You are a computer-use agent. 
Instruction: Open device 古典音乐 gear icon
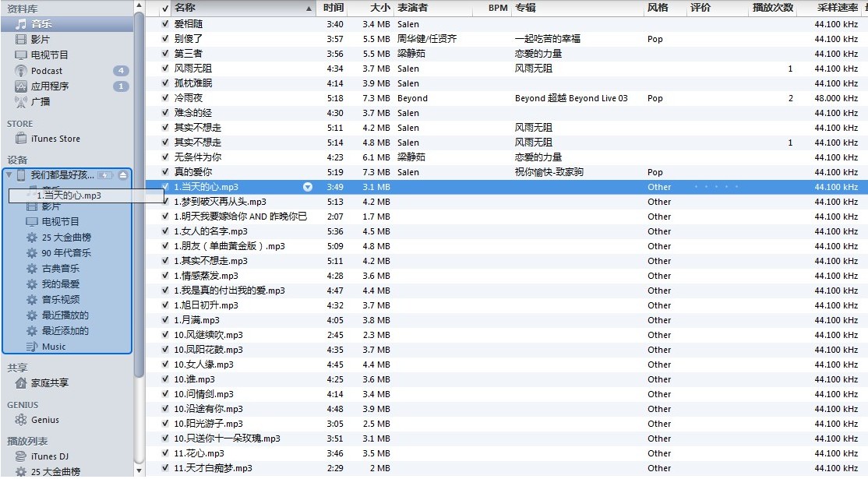coord(32,268)
